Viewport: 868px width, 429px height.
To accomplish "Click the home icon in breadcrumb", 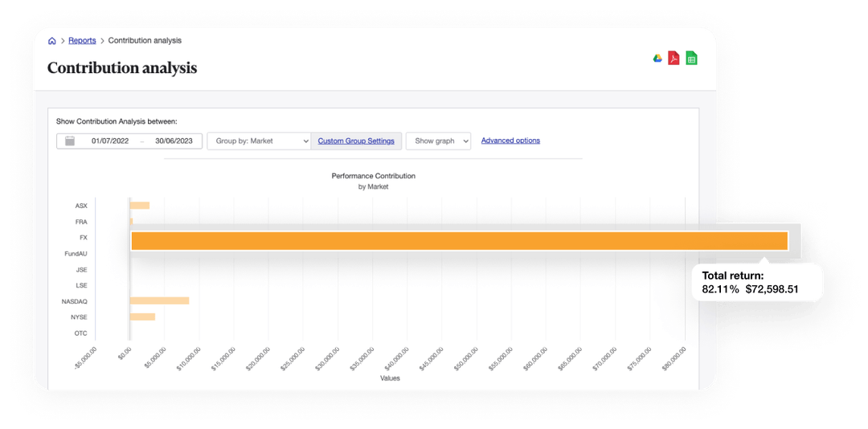I will (52, 41).
